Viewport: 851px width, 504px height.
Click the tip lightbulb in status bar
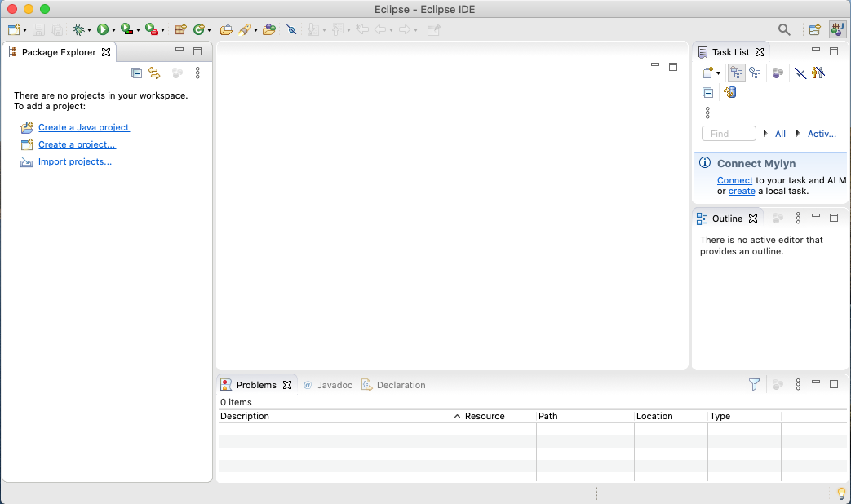click(841, 493)
